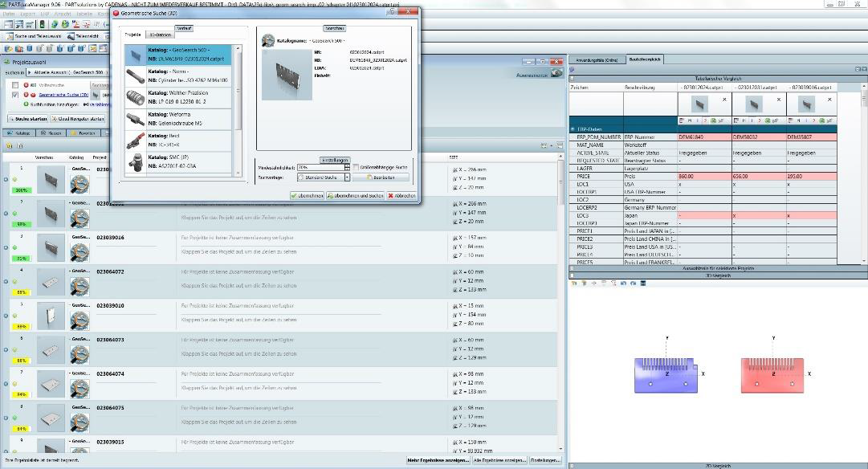The width and height of the screenshot is (868, 469).
Task: Uncheck the Geometrische Suche (3D) checkbox
Action: point(15,95)
